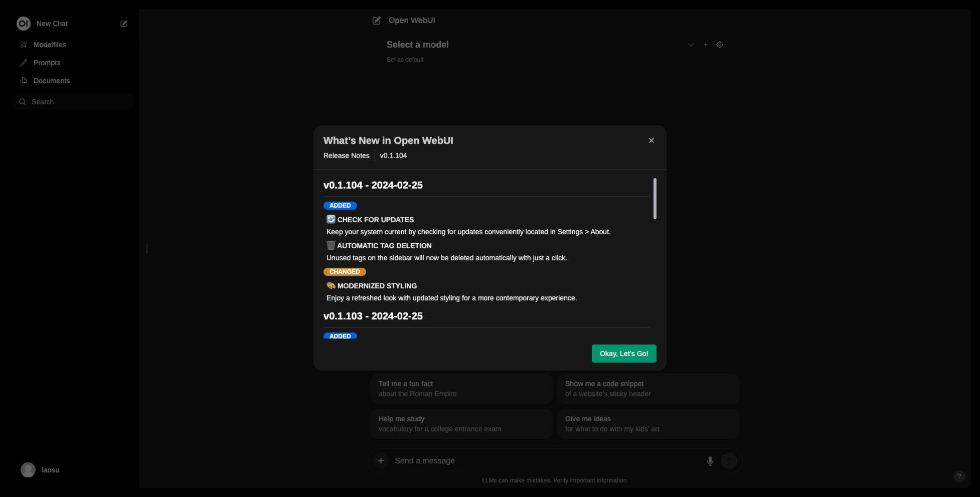The image size is (980, 497).
Task: Click the release notes scrollbar
Action: (x=655, y=199)
